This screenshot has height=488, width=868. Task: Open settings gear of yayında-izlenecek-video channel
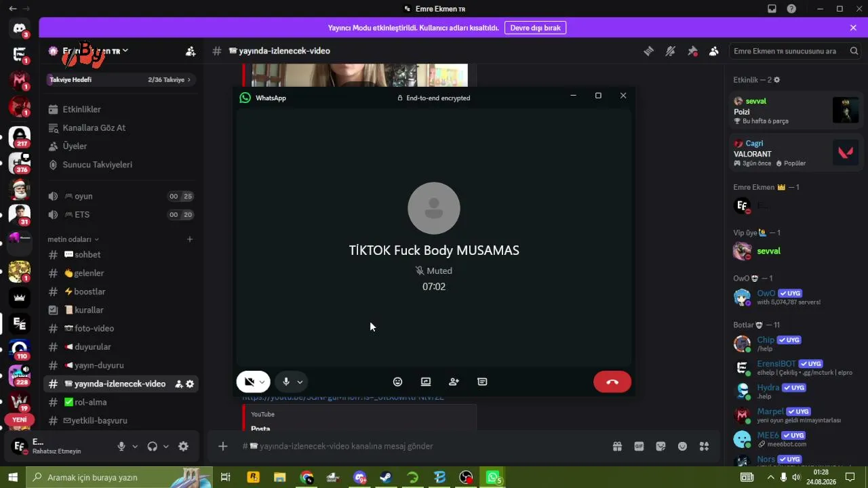point(190,384)
